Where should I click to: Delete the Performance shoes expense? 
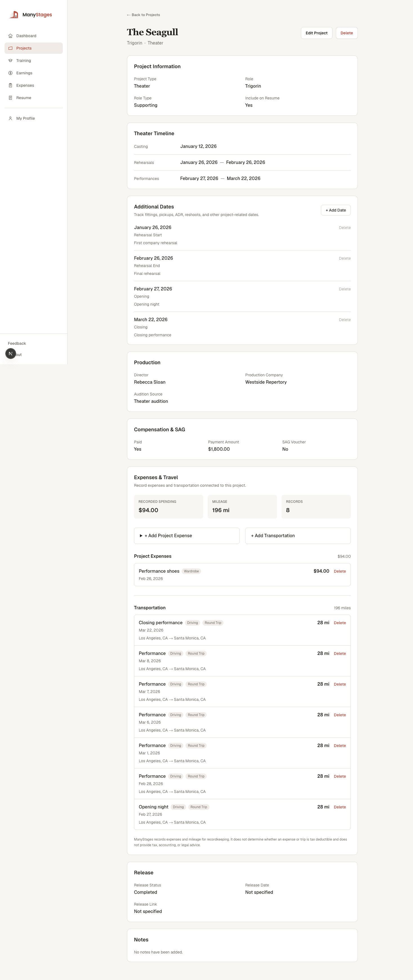coord(340,571)
